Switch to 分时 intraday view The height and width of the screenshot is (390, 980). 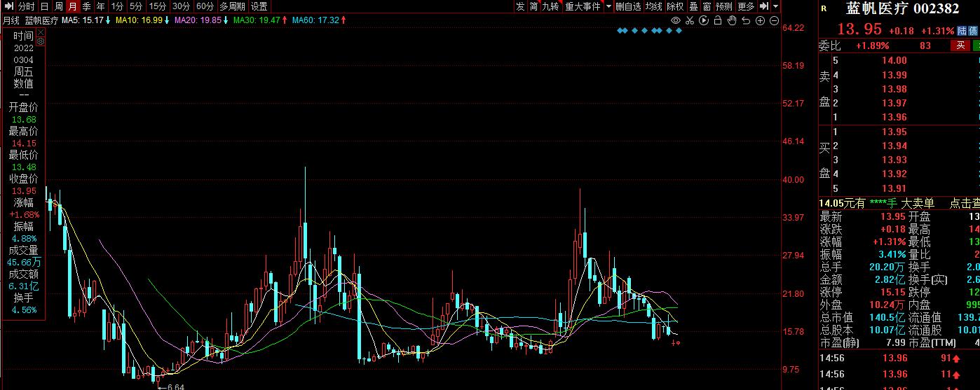click(26, 6)
